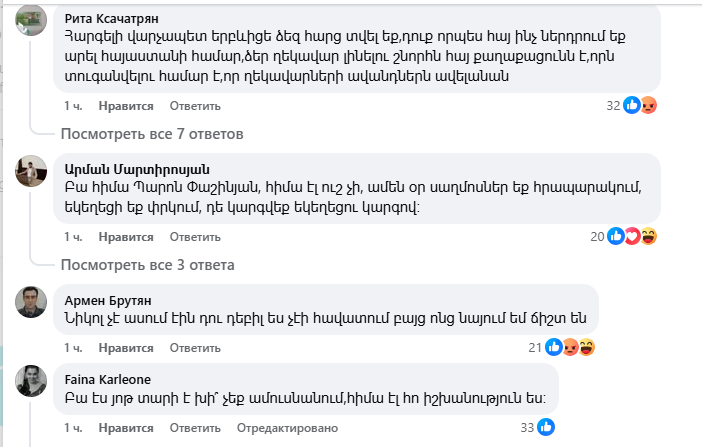
Task: Click Рита Ксачатрян's profile avatar
Action: [32, 21]
